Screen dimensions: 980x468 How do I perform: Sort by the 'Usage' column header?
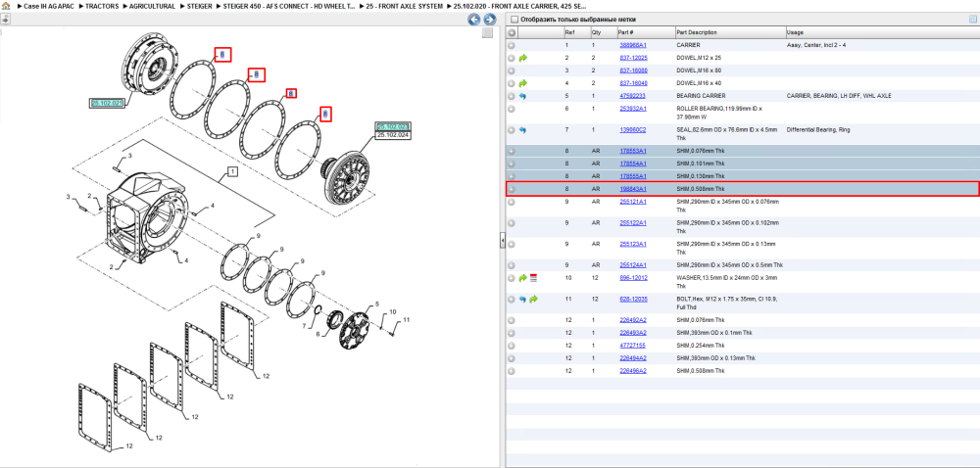[x=795, y=32]
